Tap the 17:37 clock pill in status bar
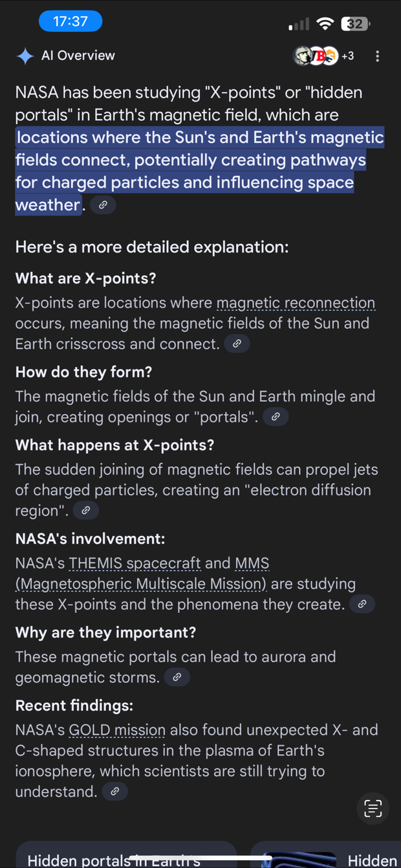The height and width of the screenshot is (868, 401). (x=70, y=21)
